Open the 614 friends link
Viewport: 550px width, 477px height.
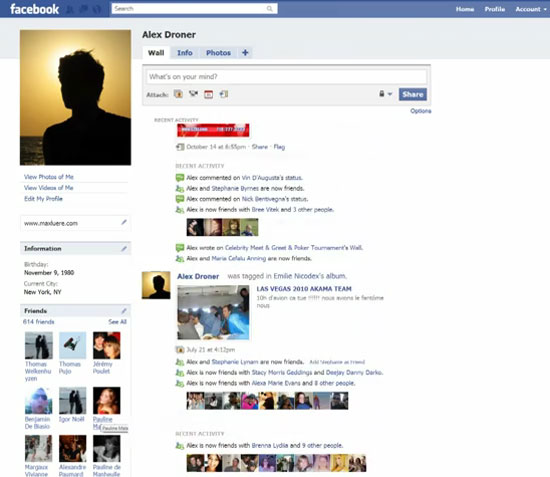coord(39,322)
